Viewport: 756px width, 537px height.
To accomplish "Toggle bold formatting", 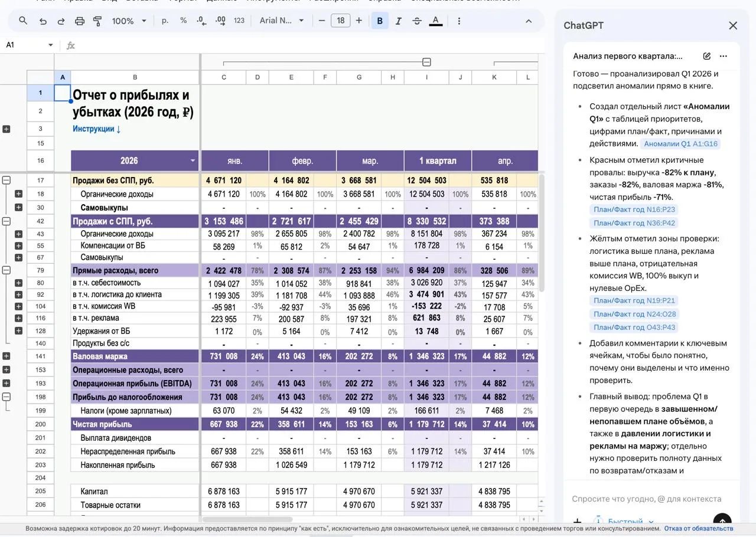I will point(380,21).
